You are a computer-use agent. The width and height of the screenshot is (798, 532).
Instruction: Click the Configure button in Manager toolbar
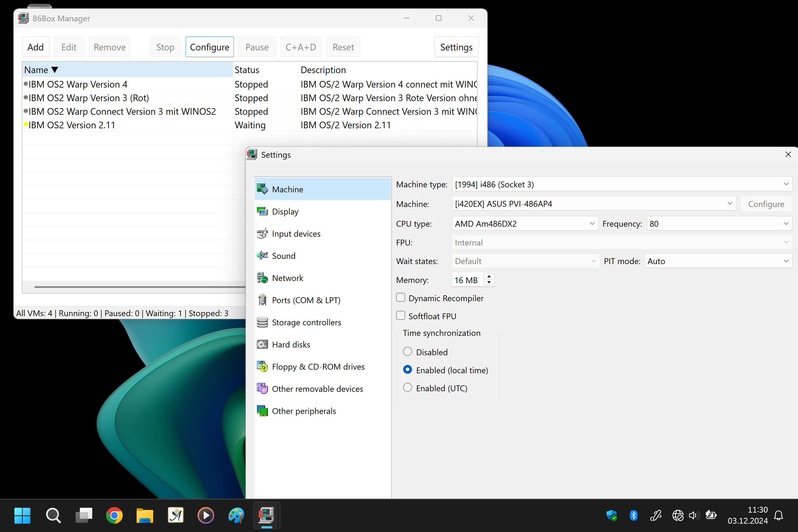pyautogui.click(x=210, y=47)
